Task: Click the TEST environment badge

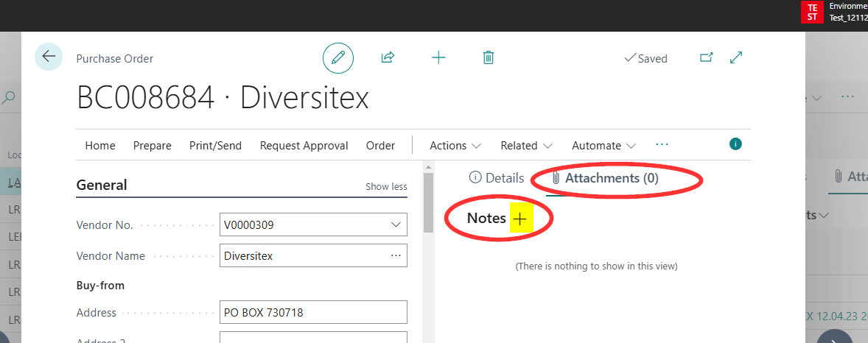Action: pos(812,12)
